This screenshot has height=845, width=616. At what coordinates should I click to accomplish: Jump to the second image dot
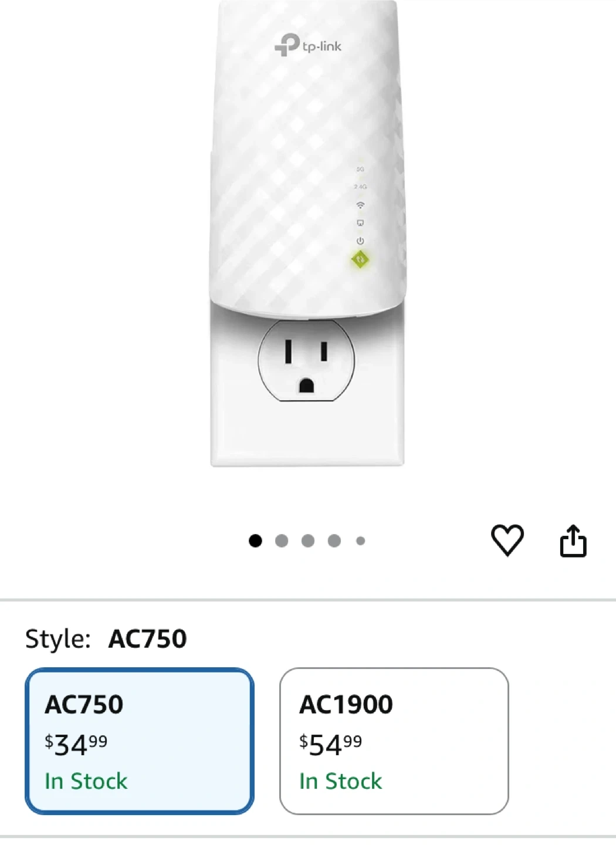click(x=282, y=540)
